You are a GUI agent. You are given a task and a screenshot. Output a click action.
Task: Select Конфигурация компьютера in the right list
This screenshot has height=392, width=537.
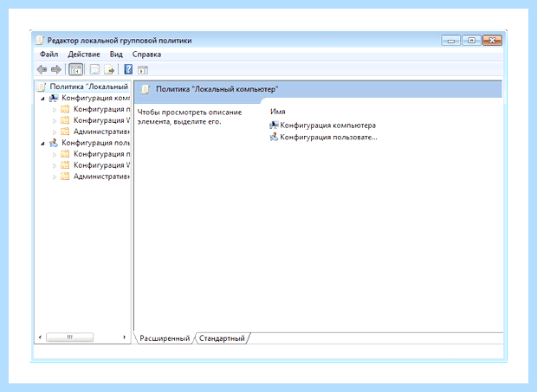(327, 125)
